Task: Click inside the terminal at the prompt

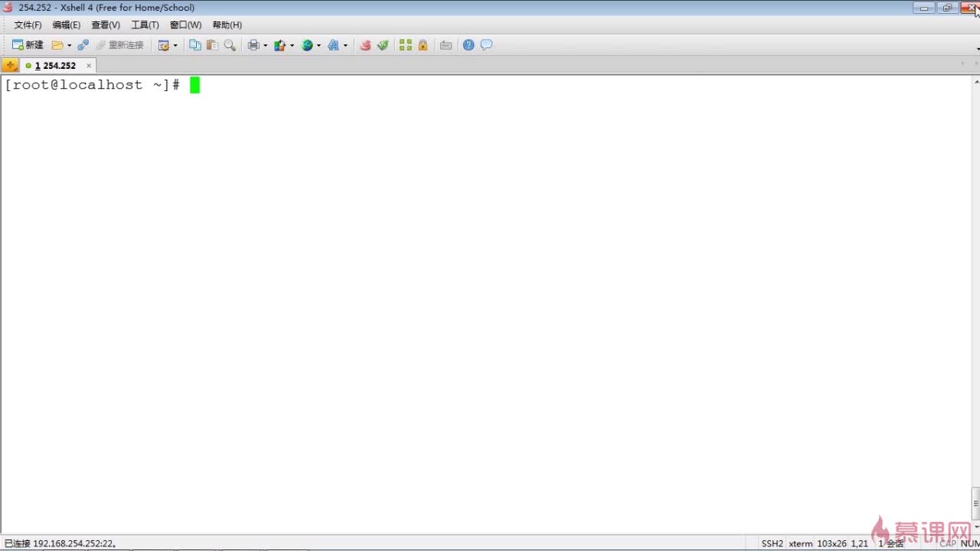Action: [194, 85]
